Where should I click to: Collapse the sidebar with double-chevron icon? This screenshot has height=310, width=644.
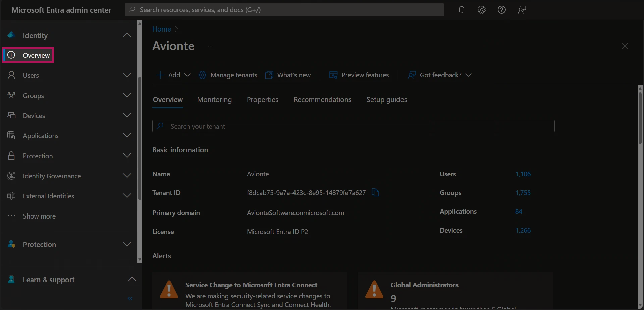(130, 299)
